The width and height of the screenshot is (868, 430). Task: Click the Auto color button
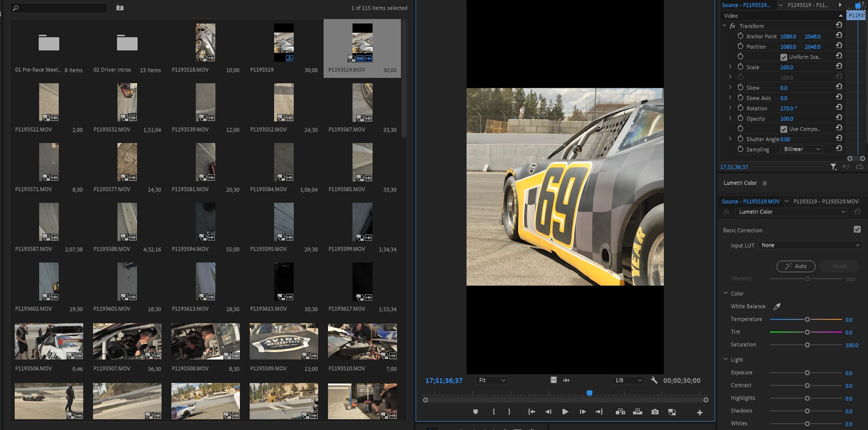click(796, 266)
